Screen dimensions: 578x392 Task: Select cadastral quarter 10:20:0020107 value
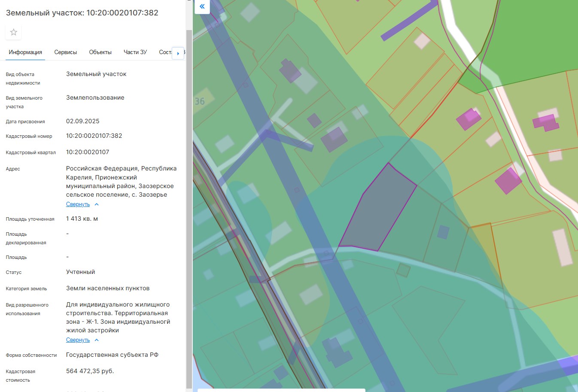click(88, 152)
